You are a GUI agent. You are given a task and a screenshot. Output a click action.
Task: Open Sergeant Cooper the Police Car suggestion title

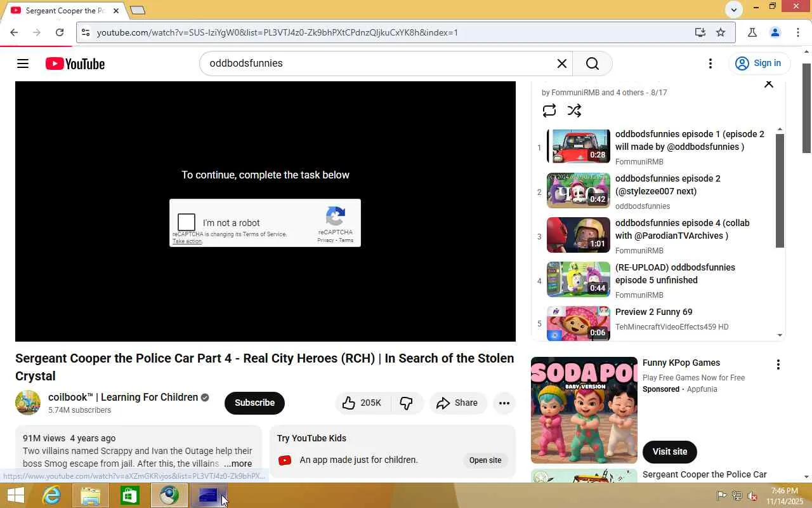click(705, 474)
